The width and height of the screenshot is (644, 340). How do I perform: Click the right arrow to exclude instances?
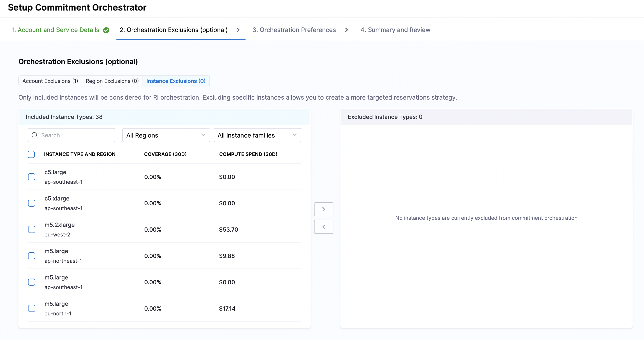pos(324,209)
